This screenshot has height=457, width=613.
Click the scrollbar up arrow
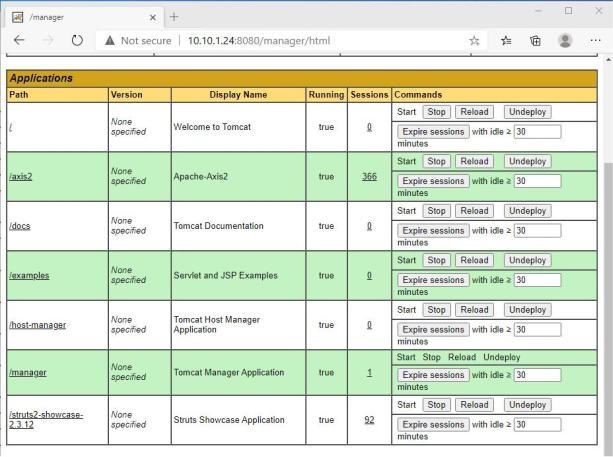click(x=608, y=60)
